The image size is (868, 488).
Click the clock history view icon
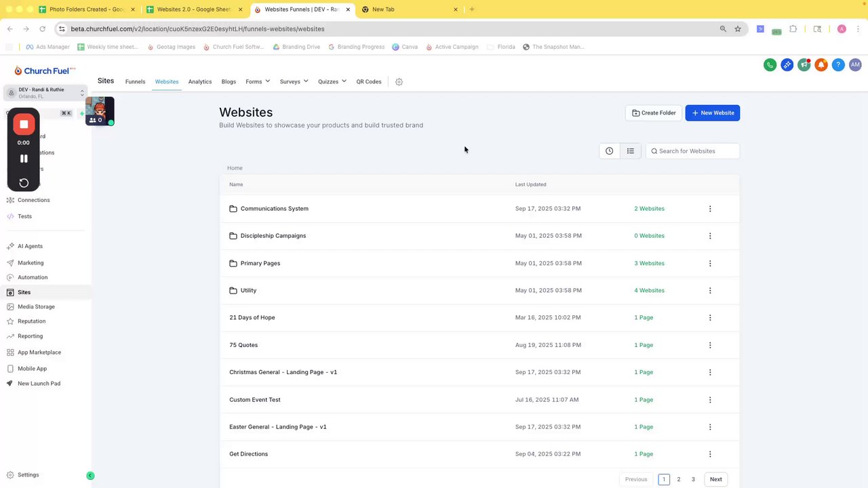pos(609,151)
